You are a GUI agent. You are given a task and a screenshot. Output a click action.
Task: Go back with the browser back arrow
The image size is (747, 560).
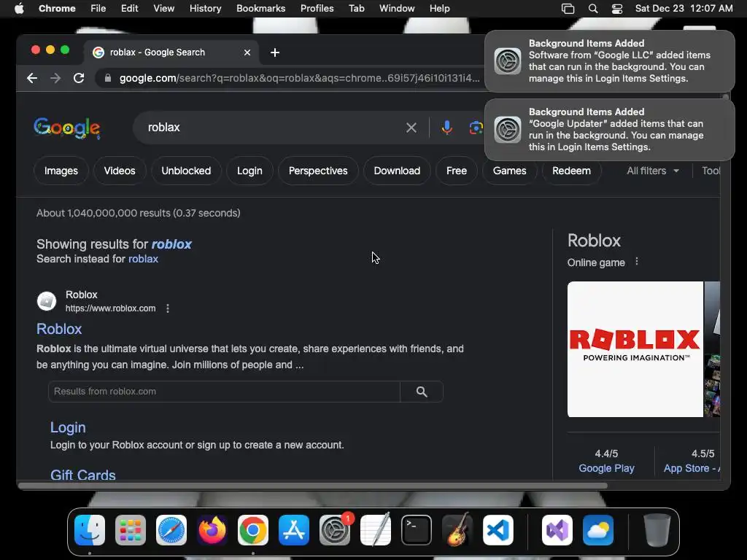[x=32, y=78]
